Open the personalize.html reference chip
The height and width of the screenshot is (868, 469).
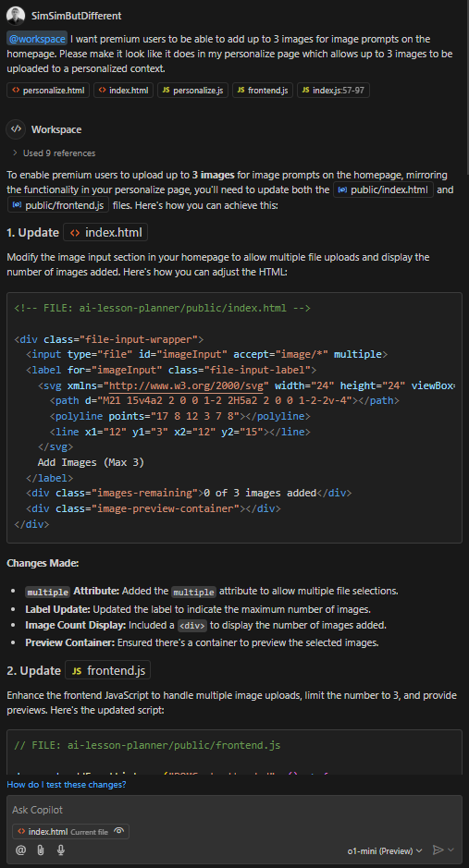[48, 91]
